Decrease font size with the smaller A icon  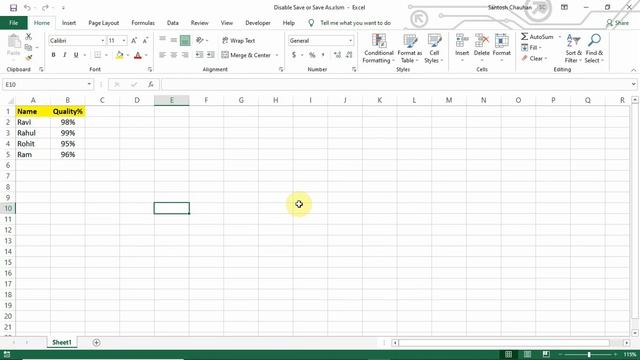pos(145,40)
